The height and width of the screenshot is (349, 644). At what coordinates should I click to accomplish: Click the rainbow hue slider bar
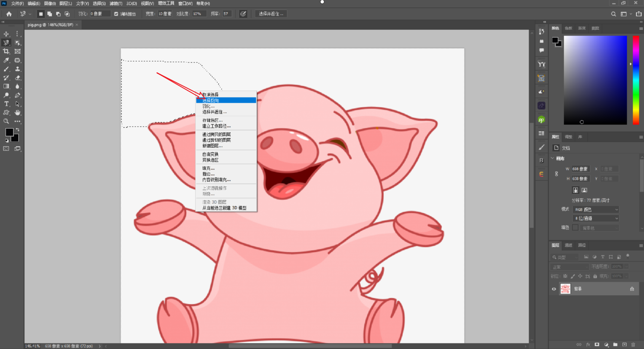coord(635,80)
